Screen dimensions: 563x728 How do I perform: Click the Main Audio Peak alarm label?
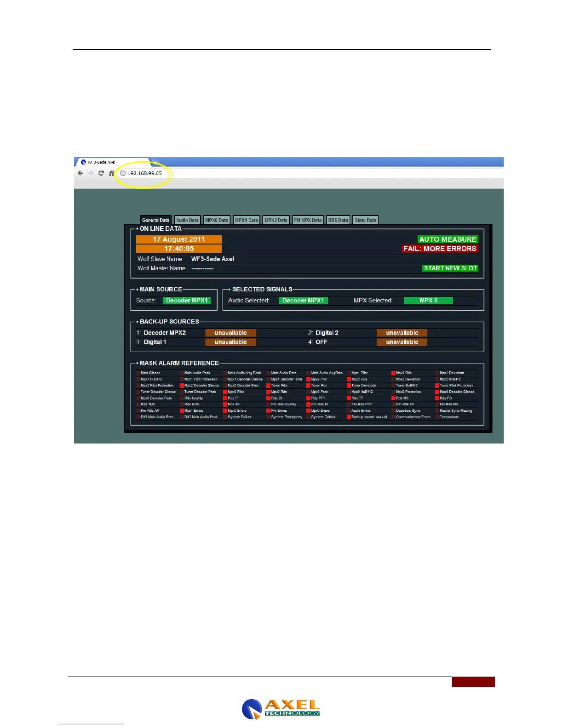tap(197, 373)
